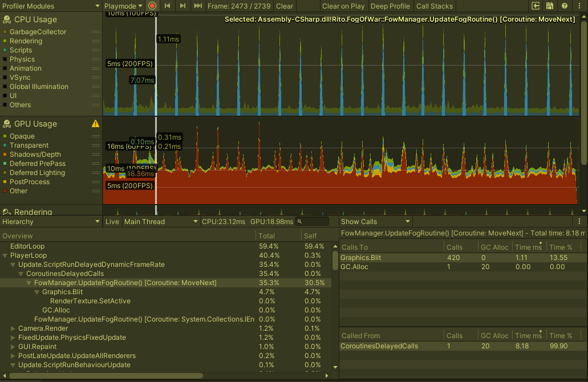Toggle Opaque category in GPU chart
This screenshot has height=382, width=588.
pyautogui.click(x=5, y=136)
